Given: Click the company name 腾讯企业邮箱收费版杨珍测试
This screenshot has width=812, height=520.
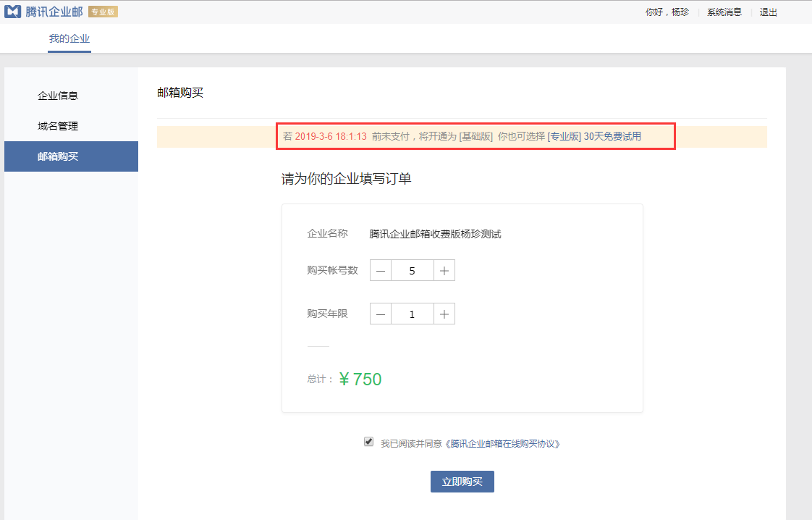Looking at the screenshot, I should click(x=435, y=235).
